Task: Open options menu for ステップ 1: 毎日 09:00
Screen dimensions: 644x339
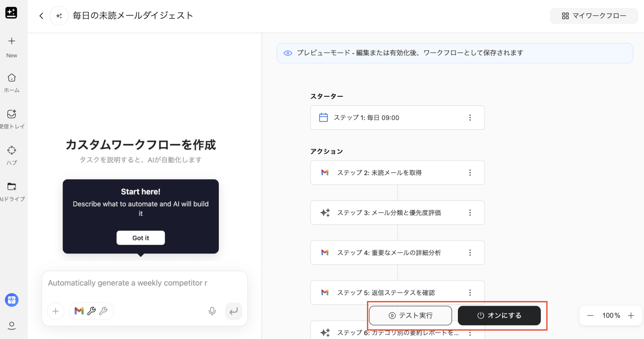Action: pyautogui.click(x=470, y=118)
